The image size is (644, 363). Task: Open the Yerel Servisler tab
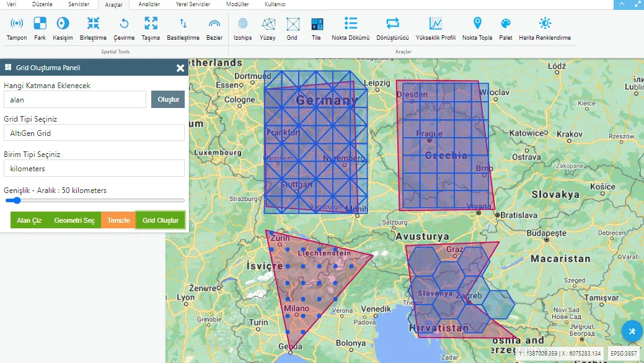coord(193,4)
